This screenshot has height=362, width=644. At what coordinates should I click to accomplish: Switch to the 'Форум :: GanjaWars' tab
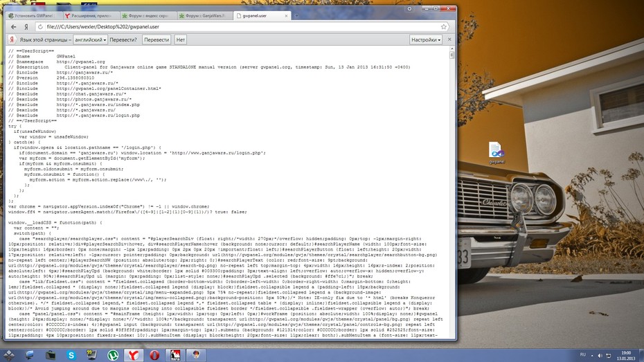click(204, 16)
